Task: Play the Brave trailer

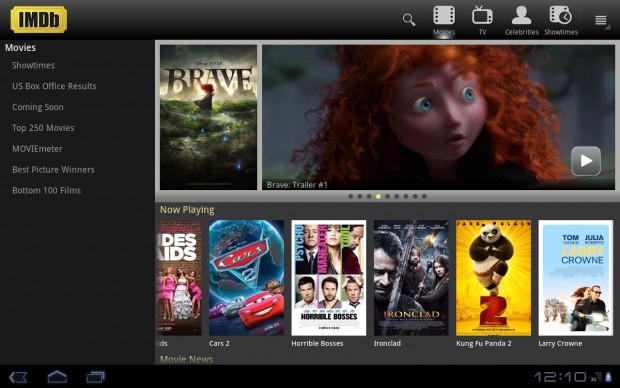Action: [586, 161]
